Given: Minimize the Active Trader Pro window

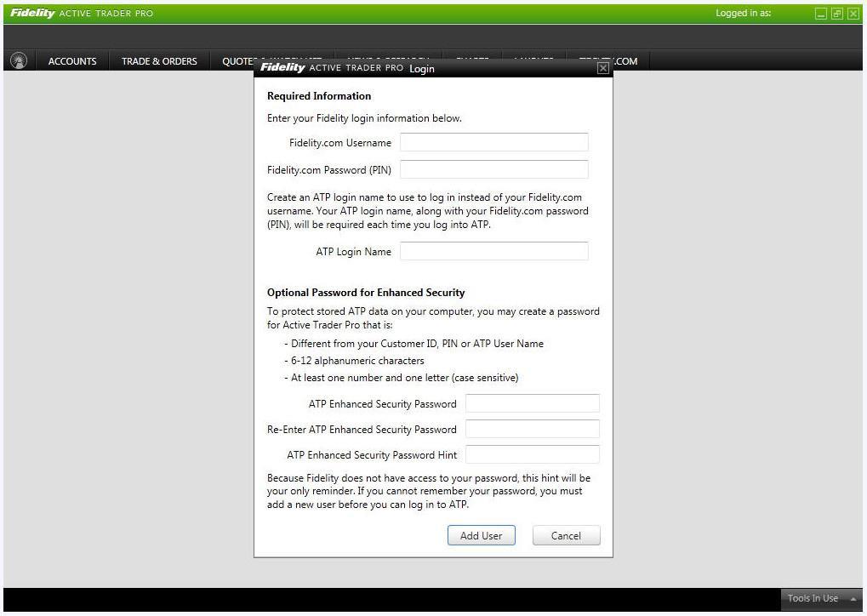Looking at the screenshot, I should click(x=821, y=14).
